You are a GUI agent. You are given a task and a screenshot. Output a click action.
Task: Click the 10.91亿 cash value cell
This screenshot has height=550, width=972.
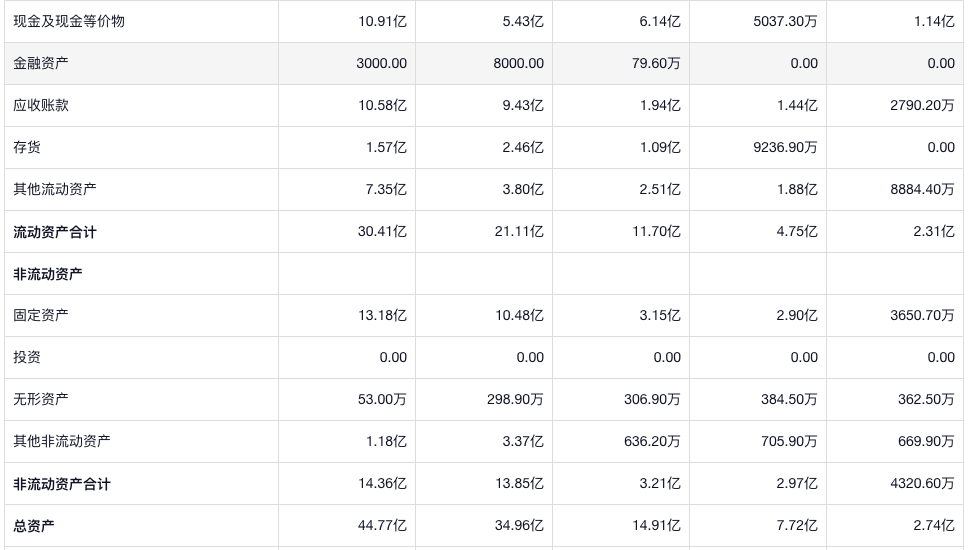(382, 21)
